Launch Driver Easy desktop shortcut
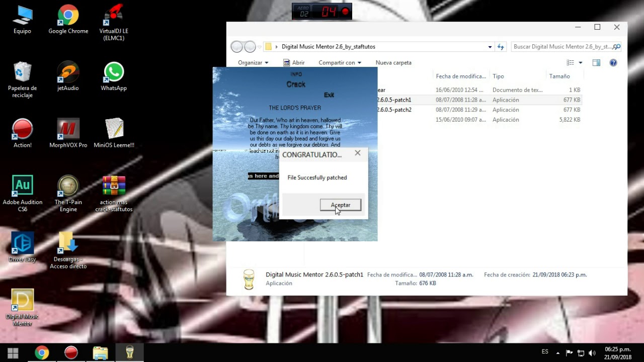Image resolution: width=644 pixels, height=362 pixels. [x=22, y=247]
